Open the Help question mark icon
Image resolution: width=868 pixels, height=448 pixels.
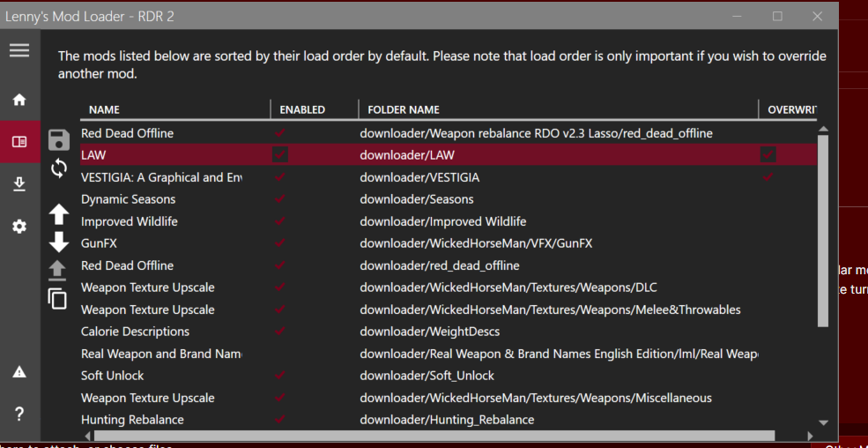pyautogui.click(x=19, y=414)
